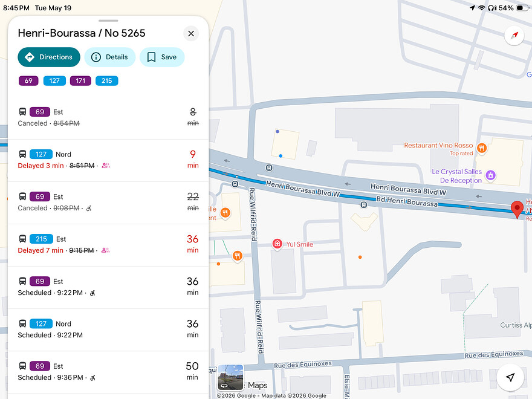Screen dimensions: 532x399
Task: Tap the Yul Smile dentist marker
Action: (x=277, y=244)
